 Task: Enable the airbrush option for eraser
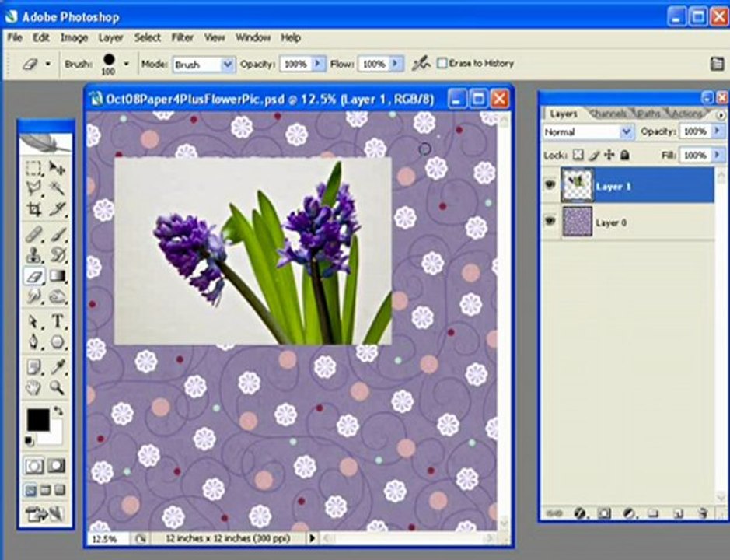pyautogui.click(x=421, y=64)
